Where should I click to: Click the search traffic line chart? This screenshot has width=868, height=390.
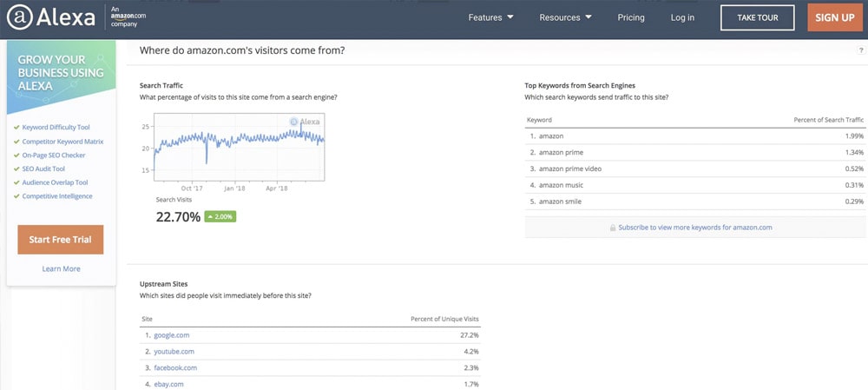pyautogui.click(x=240, y=147)
